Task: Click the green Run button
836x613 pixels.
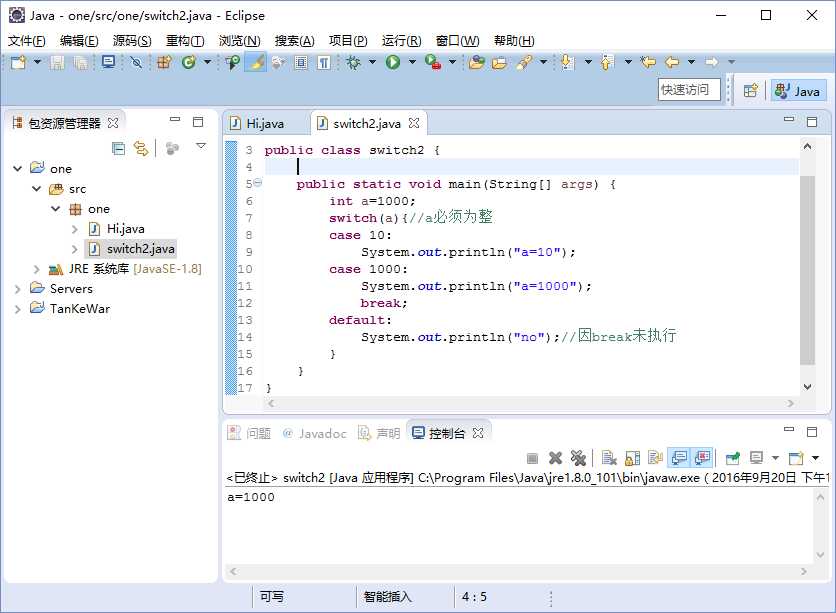Action: (393, 62)
